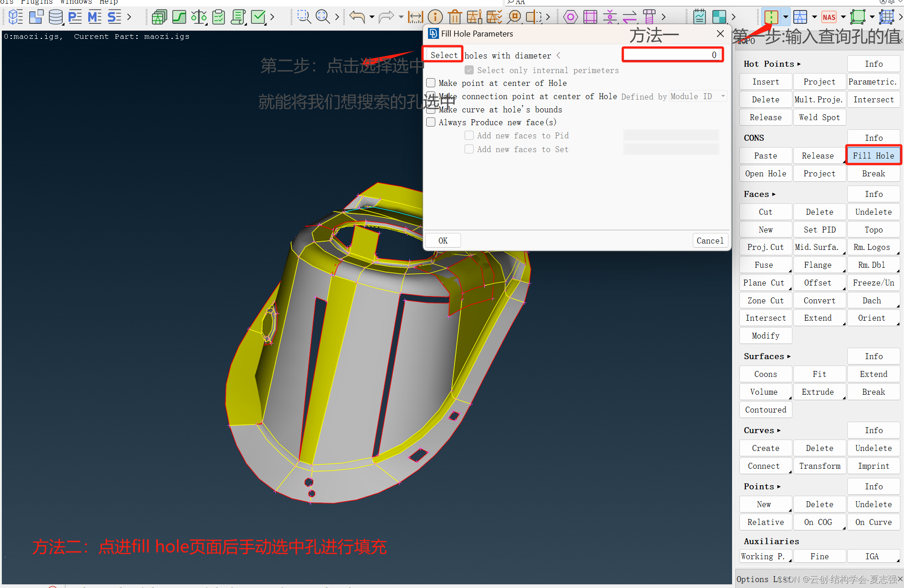Click the measure distance ruler icon
This screenshot has height=588, width=904.
tap(415, 17)
